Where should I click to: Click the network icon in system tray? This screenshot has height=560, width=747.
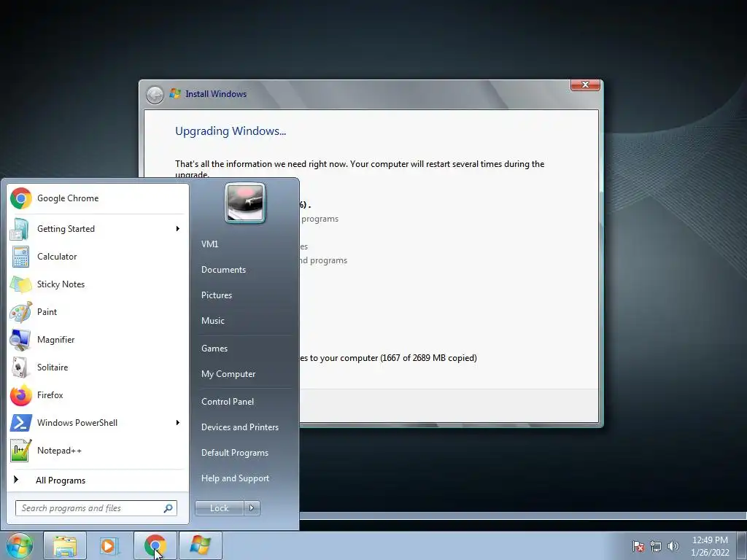click(x=656, y=546)
